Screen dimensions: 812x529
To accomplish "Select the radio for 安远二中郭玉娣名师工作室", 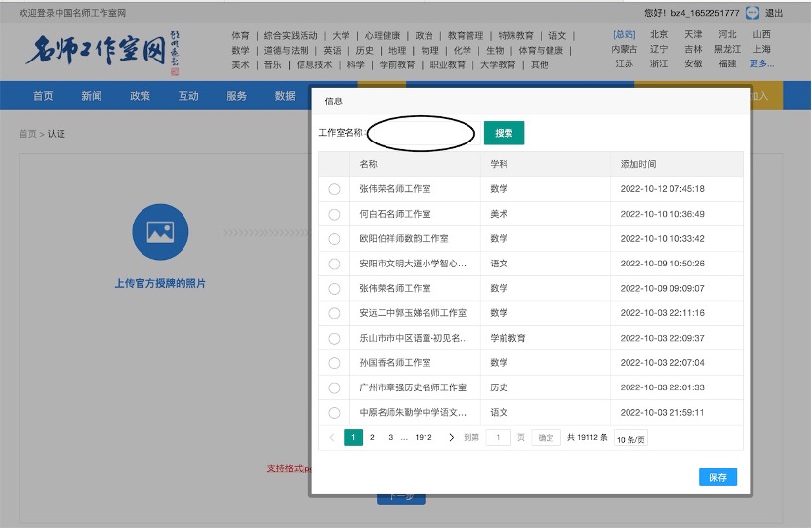I will [x=334, y=314].
